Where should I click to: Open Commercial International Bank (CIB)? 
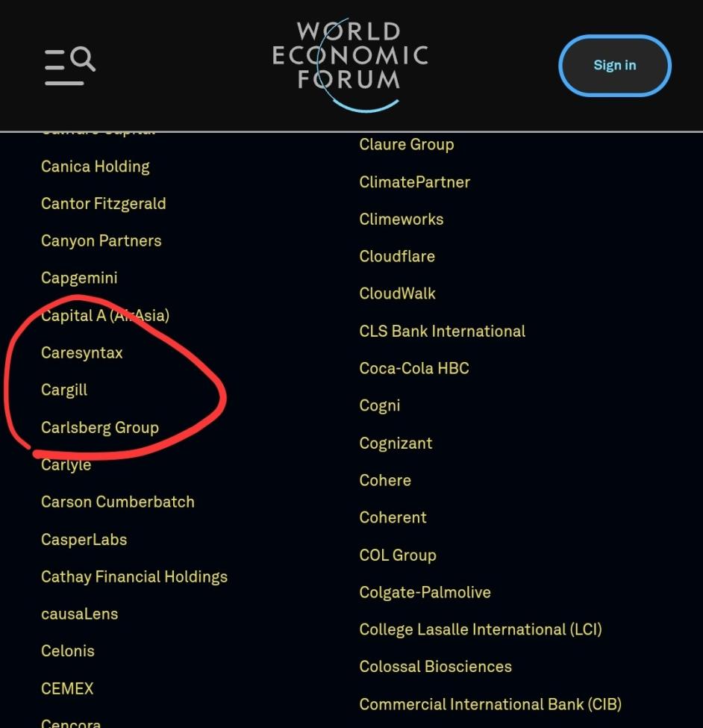490,704
